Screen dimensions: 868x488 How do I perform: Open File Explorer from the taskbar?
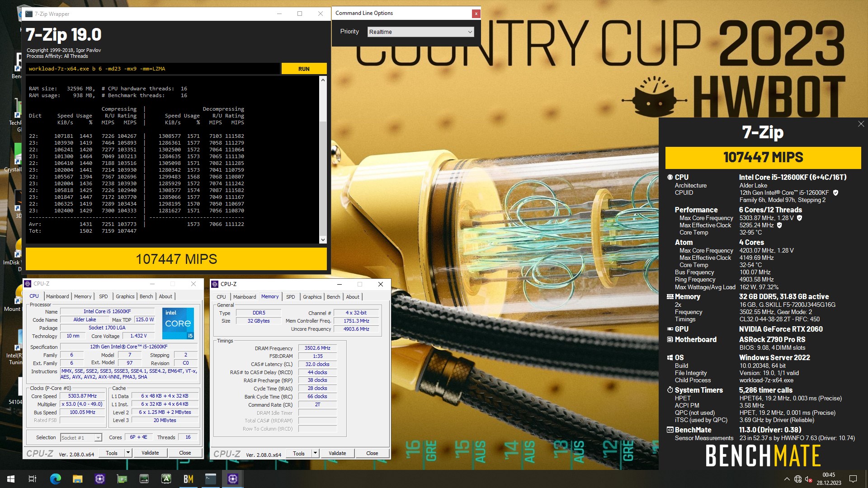77,479
